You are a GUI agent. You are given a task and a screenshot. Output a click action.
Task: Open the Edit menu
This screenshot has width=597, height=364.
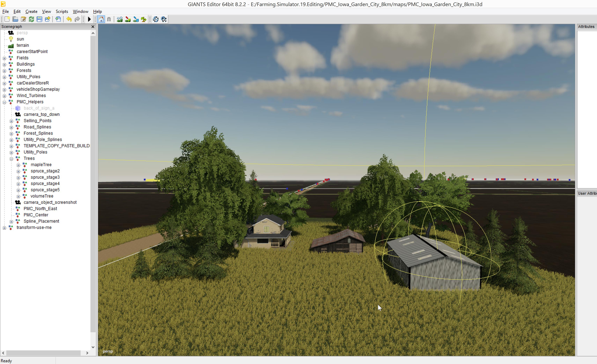tap(17, 11)
